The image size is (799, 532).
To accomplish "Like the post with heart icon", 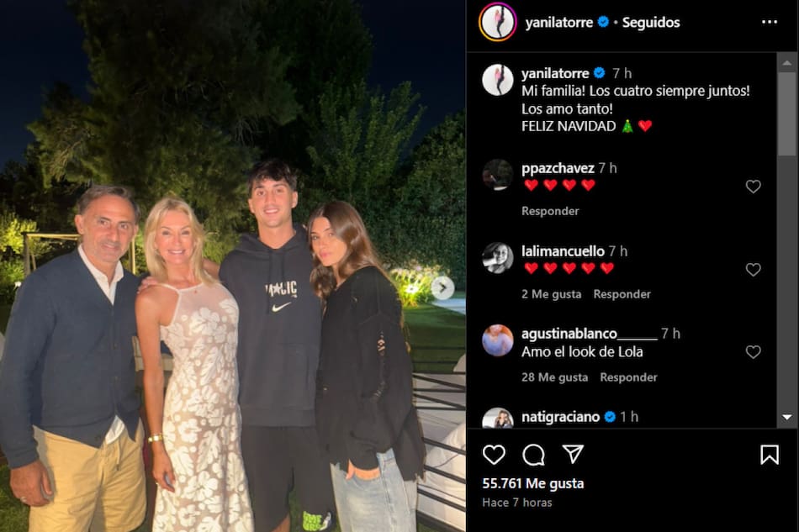I will tap(494, 455).
